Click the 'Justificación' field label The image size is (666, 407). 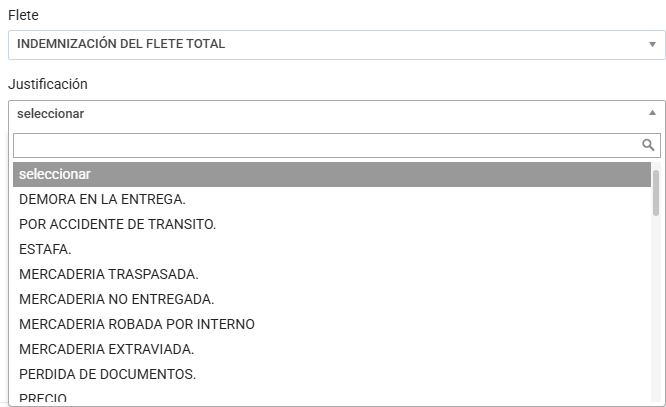coord(48,84)
